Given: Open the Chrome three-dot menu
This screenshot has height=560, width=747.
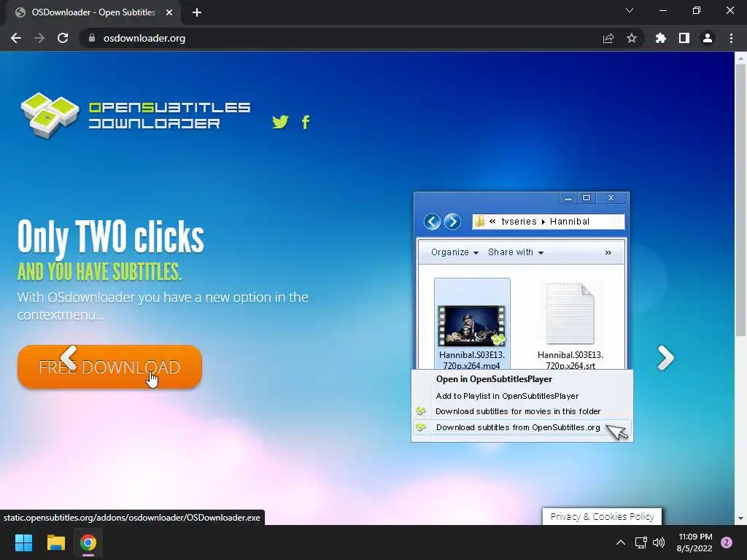Looking at the screenshot, I should point(731,38).
